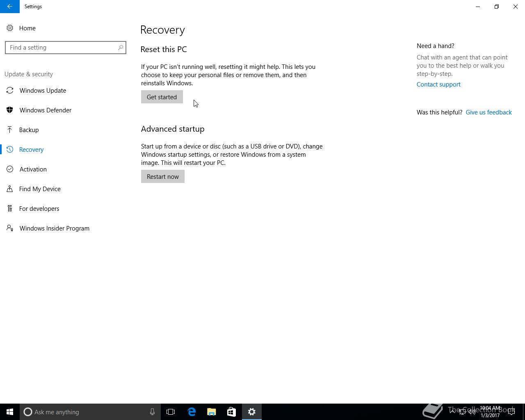Show hidden system tray icons
The width and height of the screenshot is (525, 420).
452,412
